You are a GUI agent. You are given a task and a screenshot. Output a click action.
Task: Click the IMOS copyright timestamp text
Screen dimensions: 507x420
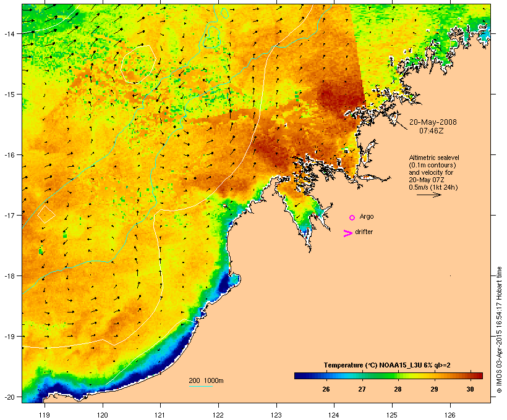click(x=499, y=330)
